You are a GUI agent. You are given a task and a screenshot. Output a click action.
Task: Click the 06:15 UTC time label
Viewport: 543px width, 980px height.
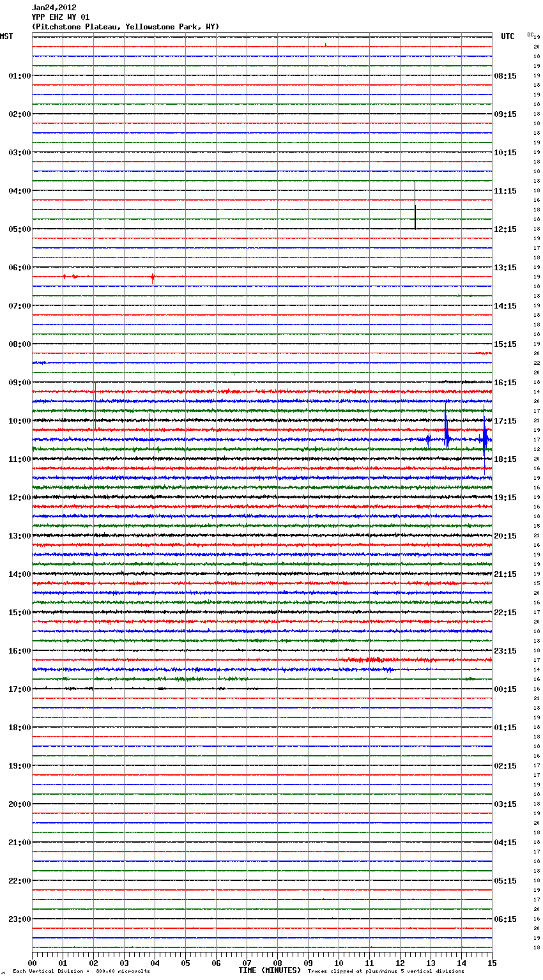[x=505, y=919]
